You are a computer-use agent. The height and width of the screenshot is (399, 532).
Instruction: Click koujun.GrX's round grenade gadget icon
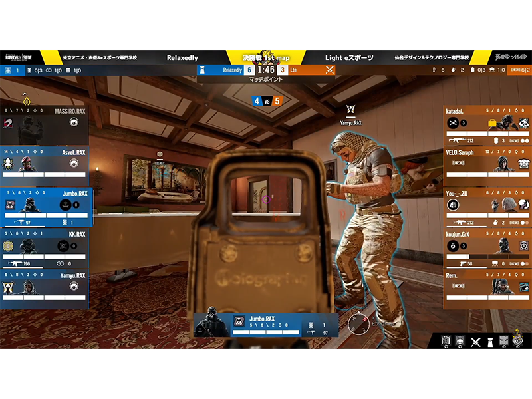coord(453,245)
